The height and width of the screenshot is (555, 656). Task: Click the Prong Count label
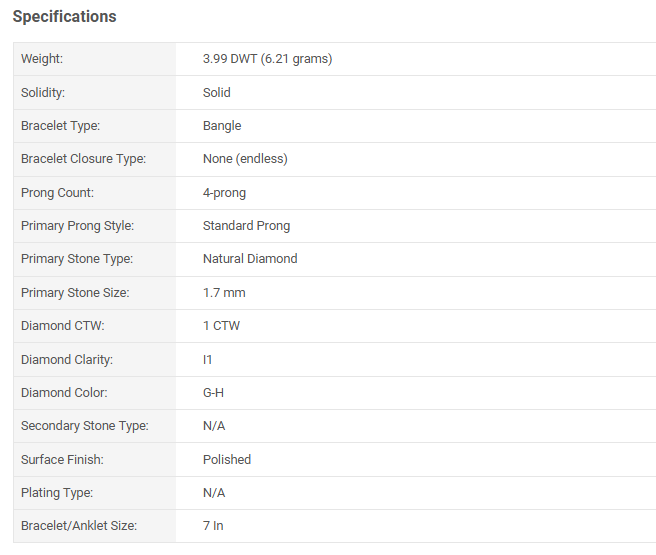pos(57,193)
